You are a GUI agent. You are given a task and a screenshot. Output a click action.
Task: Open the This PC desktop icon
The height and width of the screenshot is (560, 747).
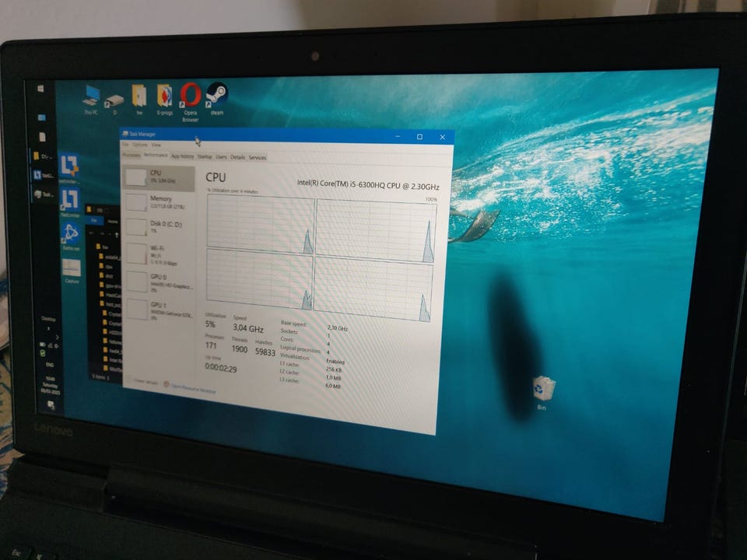tap(90, 100)
